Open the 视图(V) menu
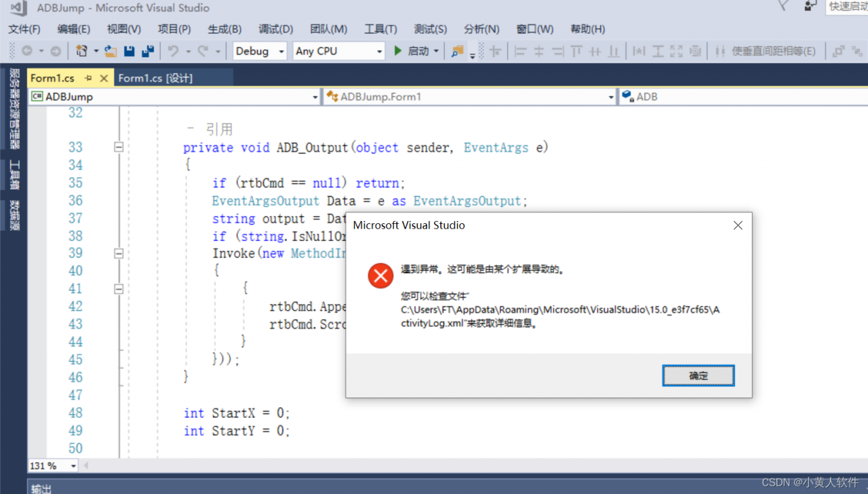The image size is (868, 494). pos(124,29)
